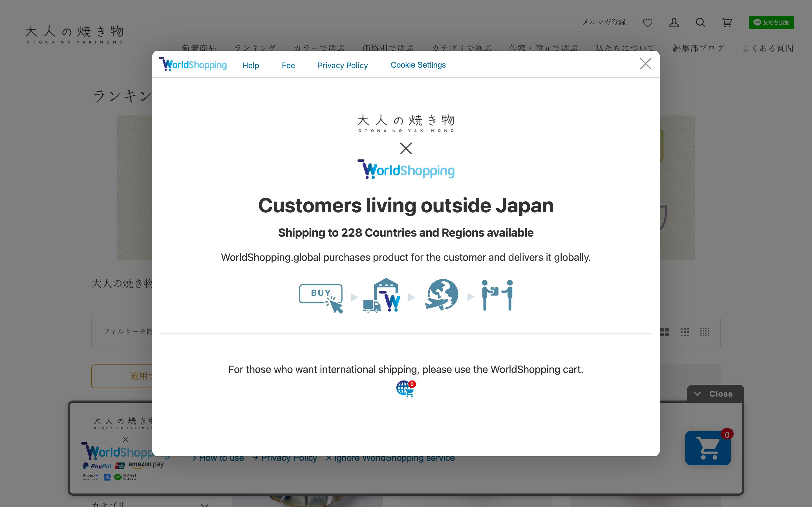Open the header shopping cart icon
812x507 pixels.
click(x=727, y=23)
